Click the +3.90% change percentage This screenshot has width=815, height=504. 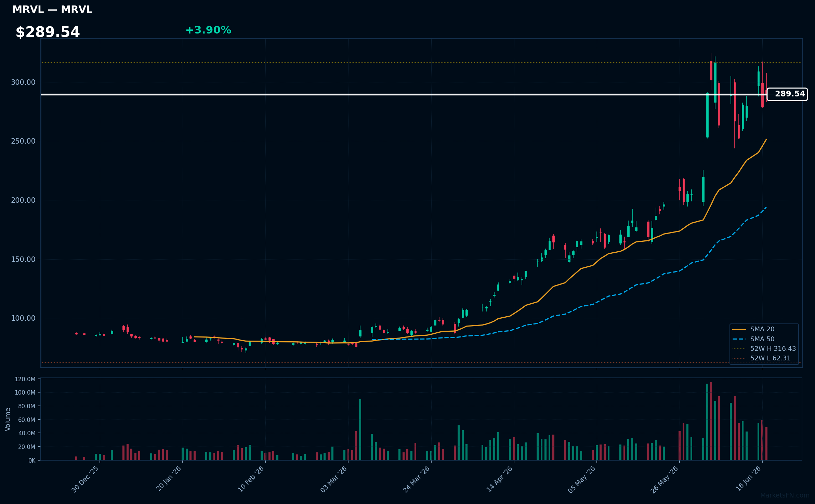pyautogui.click(x=208, y=30)
